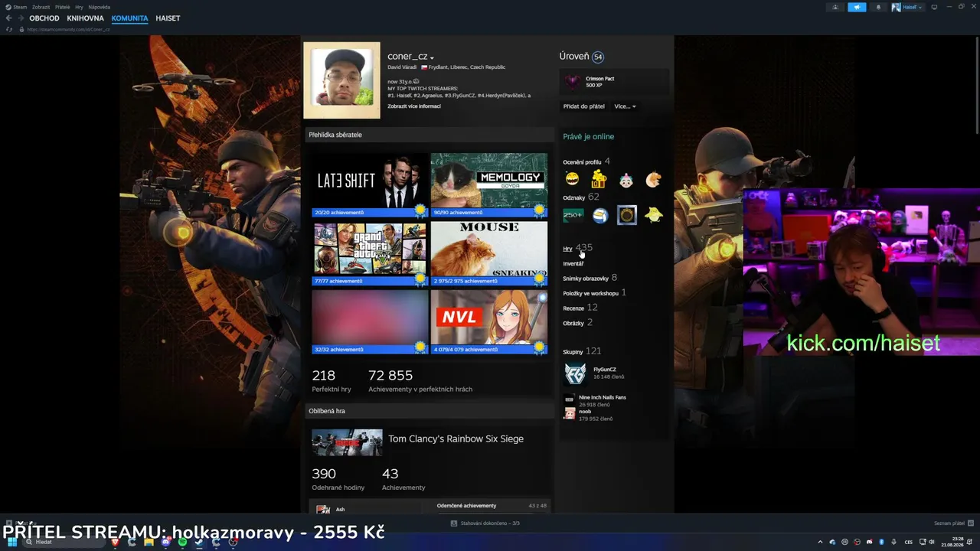Click the Nine Inch Nails Fans group icon
The image size is (980, 551).
coord(569,399)
